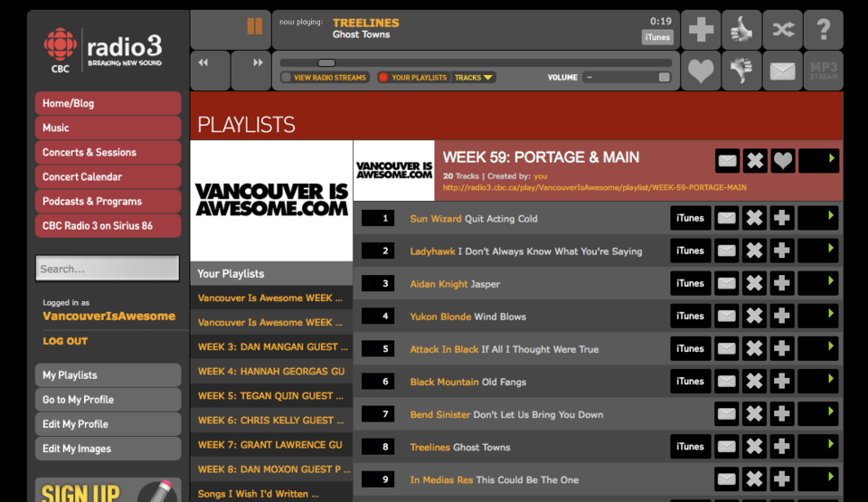Screen dimensions: 868x502
Task: Remove Yukon Blonde Wind Blows with X icon
Action: coord(754,317)
